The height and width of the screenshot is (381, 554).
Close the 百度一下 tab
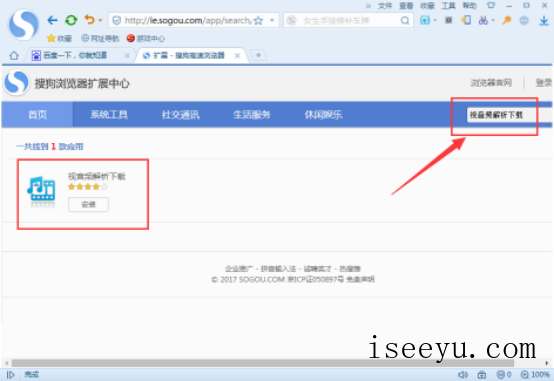(x=127, y=55)
